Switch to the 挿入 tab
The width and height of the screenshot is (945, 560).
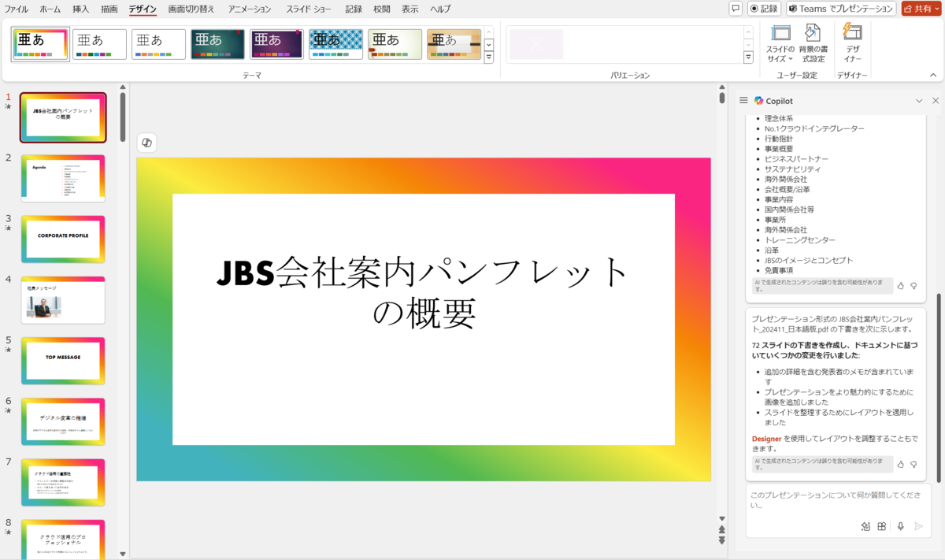tap(81, 9)
